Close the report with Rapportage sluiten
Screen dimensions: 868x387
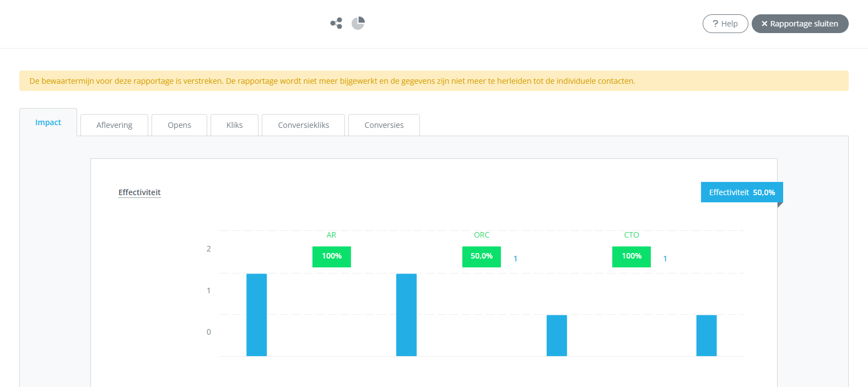pos(800,24)
